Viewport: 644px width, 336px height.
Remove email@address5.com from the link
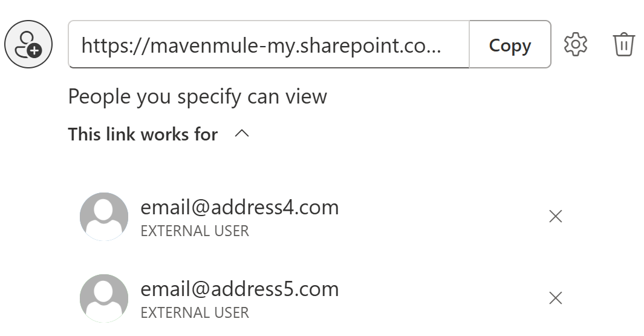555,298
